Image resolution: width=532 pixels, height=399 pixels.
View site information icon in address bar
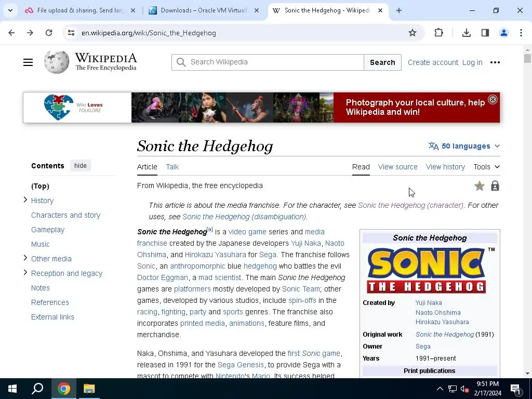pos(71,33)
